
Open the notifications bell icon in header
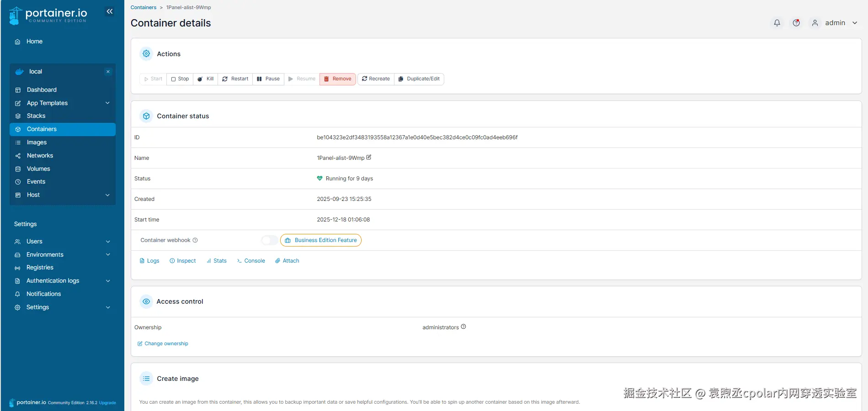[777, 23]
